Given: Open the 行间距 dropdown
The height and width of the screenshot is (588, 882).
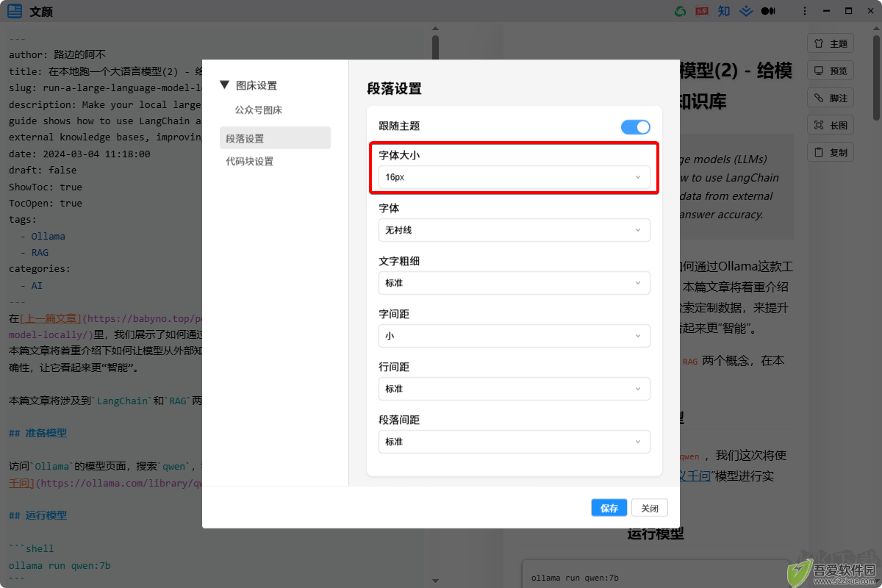Looking at the screenshot, I should click(514, 389).
